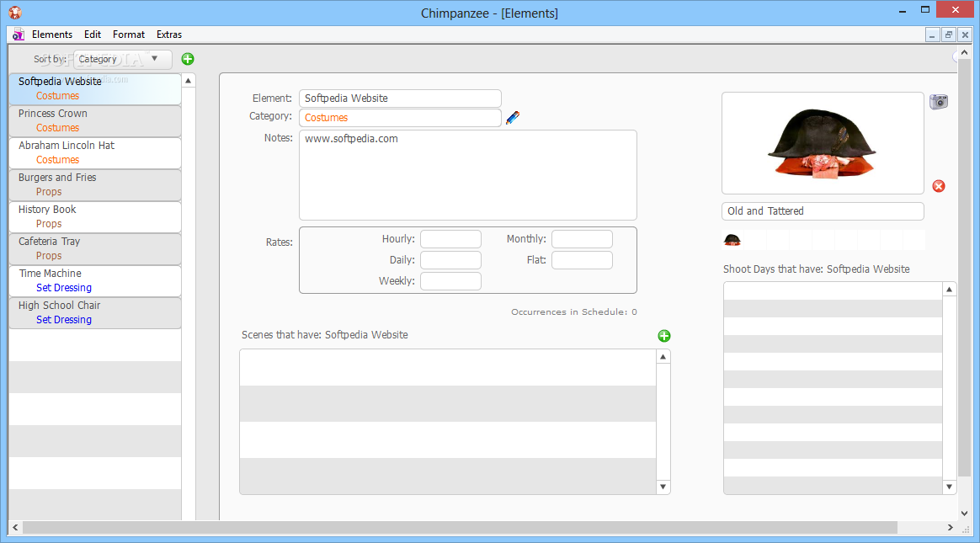Close the inner Elements document window
Viewport: 980px width, 543px height.
click(964, 35)
